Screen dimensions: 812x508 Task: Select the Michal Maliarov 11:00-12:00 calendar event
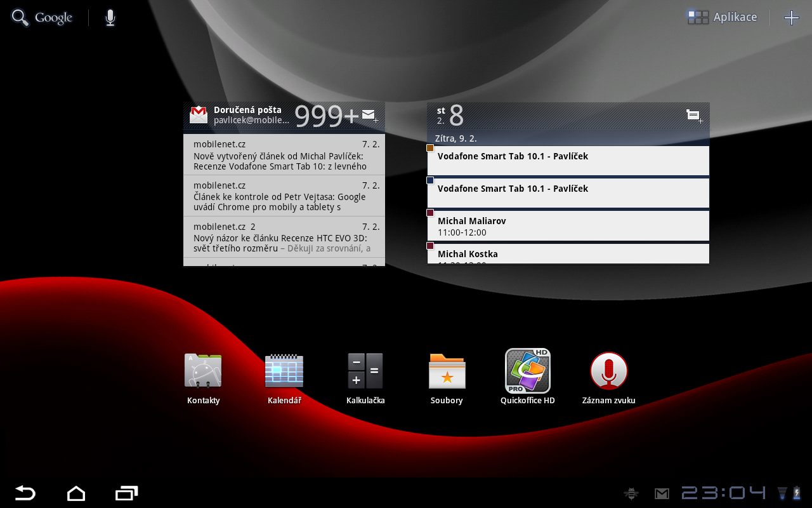click(x=568, y=225)
